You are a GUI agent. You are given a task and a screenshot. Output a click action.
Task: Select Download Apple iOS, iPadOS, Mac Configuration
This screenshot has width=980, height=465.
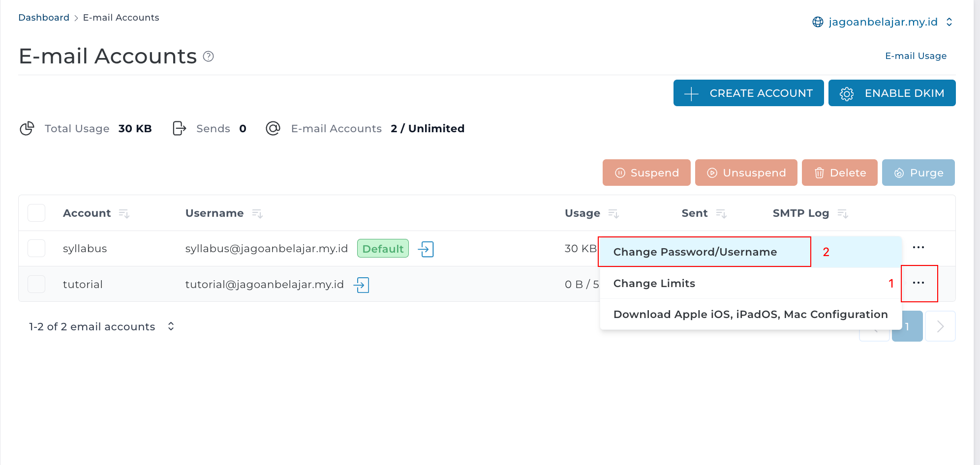751,314
